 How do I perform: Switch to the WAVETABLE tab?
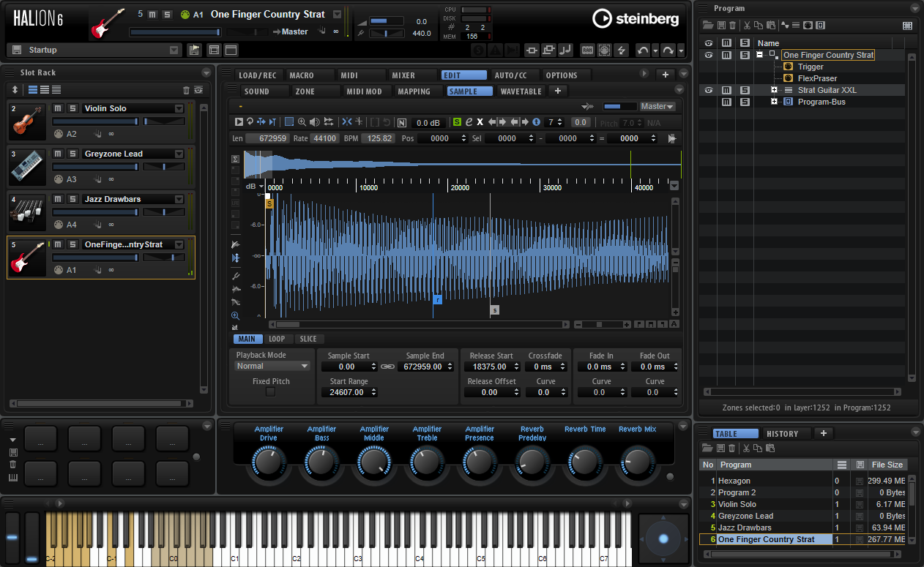(x=521, y=91)
